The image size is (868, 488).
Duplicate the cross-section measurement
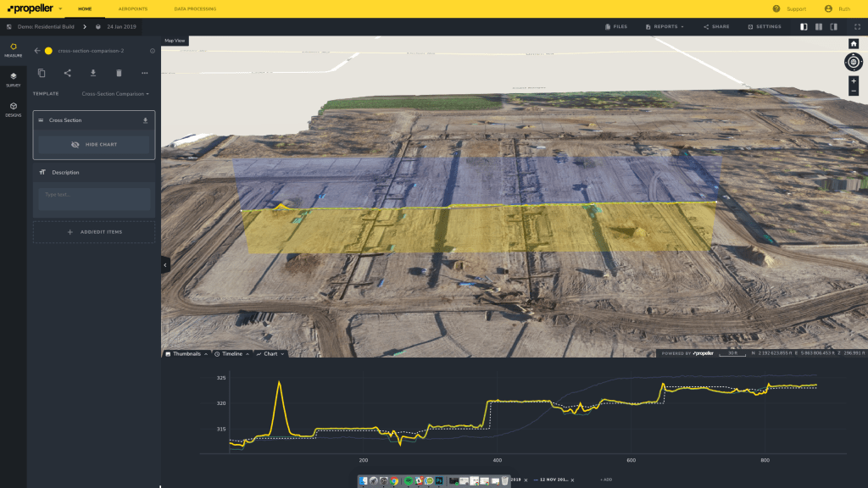click(42, 72)
